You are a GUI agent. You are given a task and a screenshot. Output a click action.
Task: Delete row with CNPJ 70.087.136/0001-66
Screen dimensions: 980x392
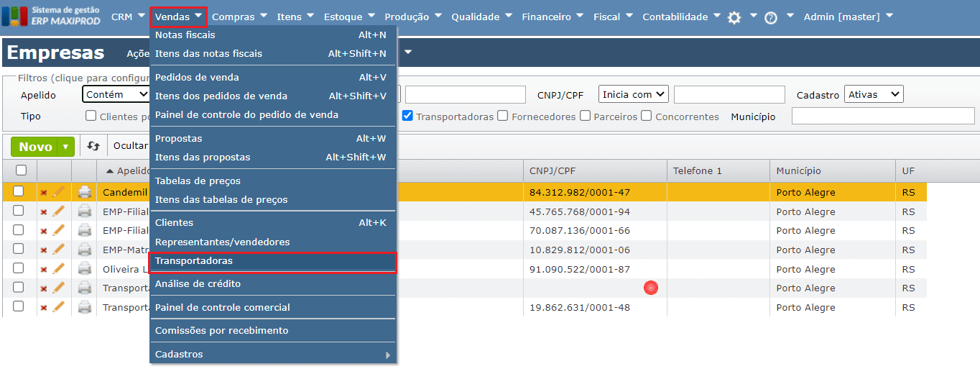pyautogui.click(x=44, y=232)
